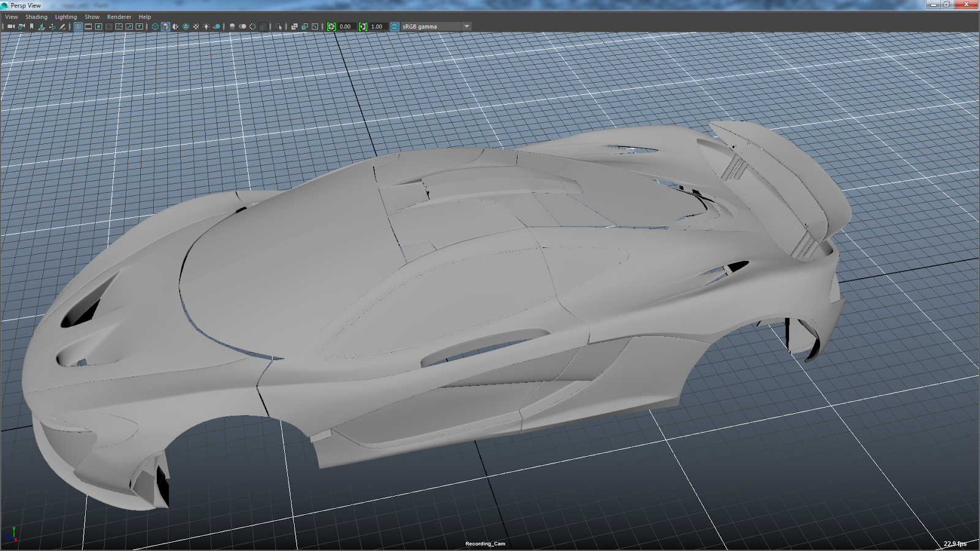The image size is (980, 551).
Task: Toggle the Field Chart display
Action: pyautogui.click(x=119, y=27)
